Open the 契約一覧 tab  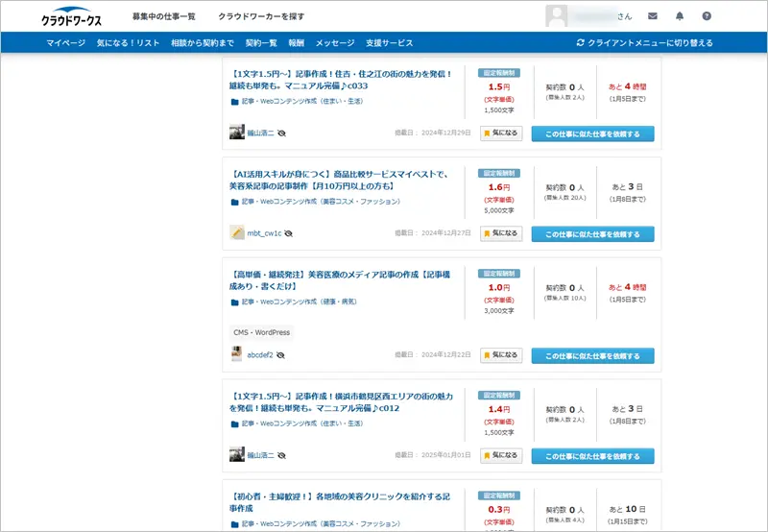click(261, 43)
